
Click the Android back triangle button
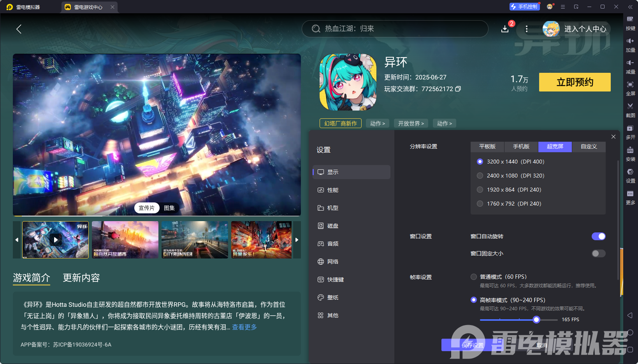coord(630,315)
